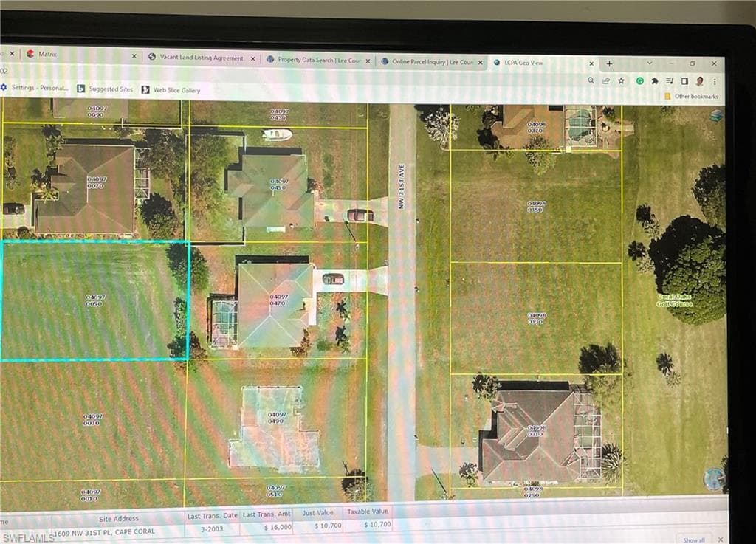Click the Just Value column header
The height and width of the screenshot is (544, 756).
[317, 513]
